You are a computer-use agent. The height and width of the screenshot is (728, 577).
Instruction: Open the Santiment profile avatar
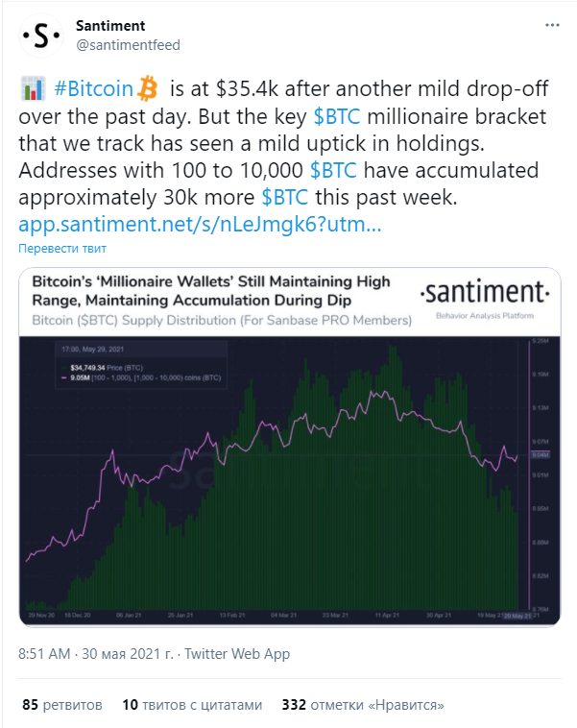[41, 36]
